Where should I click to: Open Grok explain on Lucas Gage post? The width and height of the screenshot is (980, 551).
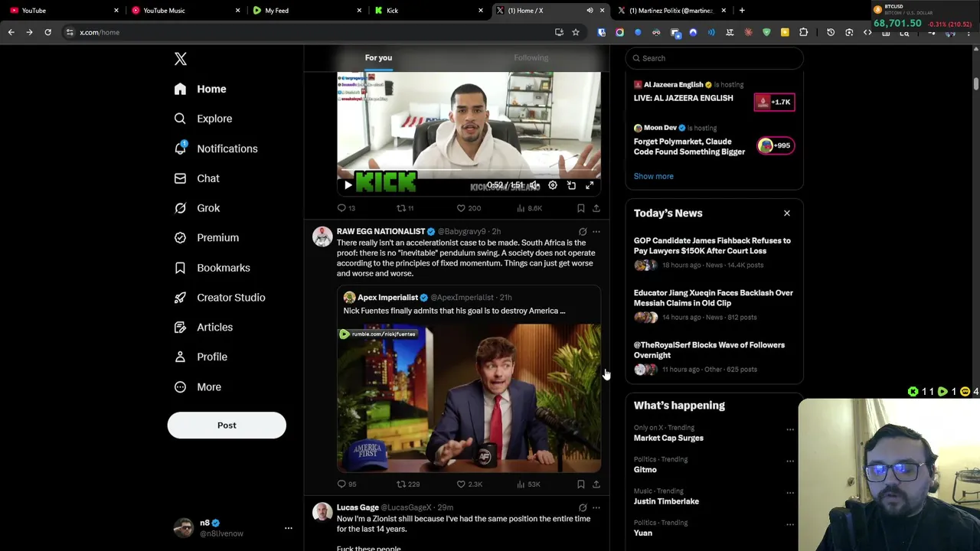point(583,507)
